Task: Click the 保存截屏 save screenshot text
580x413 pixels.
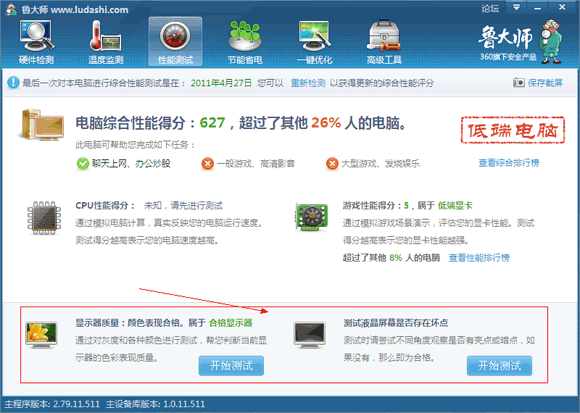Action: pyautogui.click(x=545, y=83)
